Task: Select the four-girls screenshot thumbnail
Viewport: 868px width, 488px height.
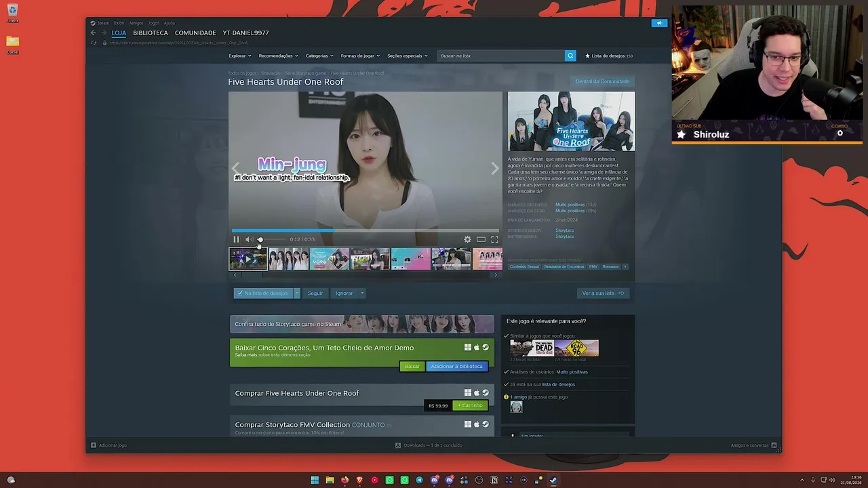Action: pyautogui.click(x=289, y=259)
